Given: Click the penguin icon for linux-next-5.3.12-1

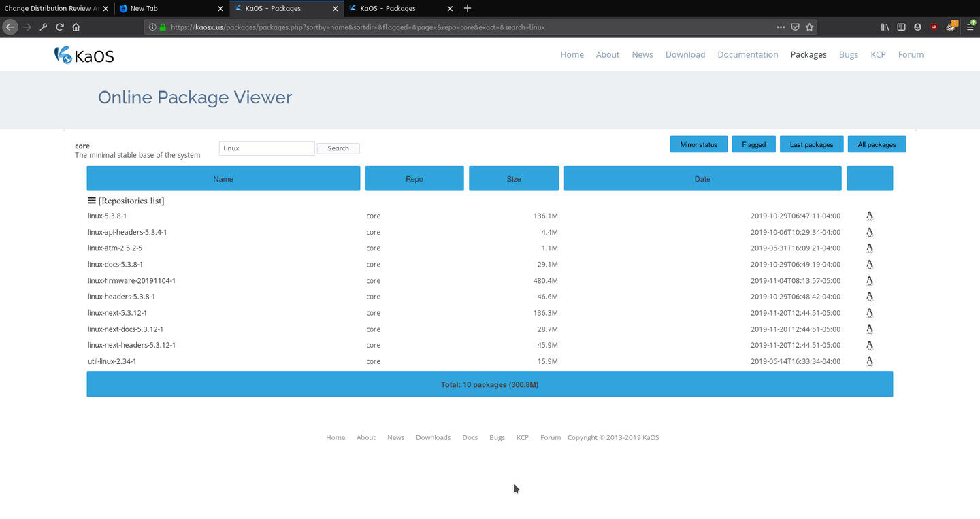Looking at the screenshot, I should point(869,313).
